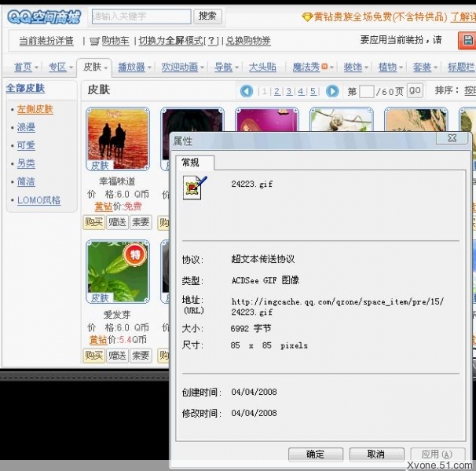Screen dimensions: 476x471
Task: Open the pink girl skin thumbnail
Action: pyautogui.click(x=267, y=119)
